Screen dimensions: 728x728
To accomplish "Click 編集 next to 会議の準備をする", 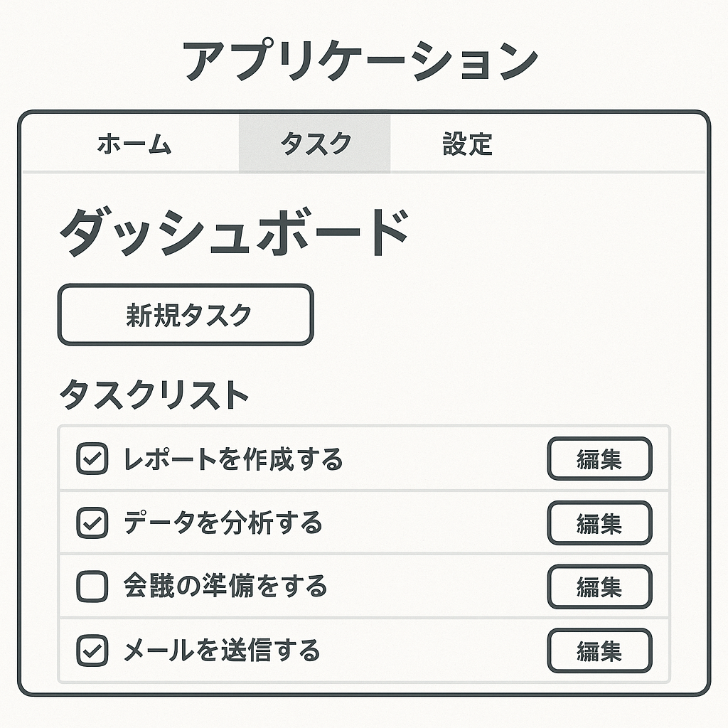I will pos(599,587).
